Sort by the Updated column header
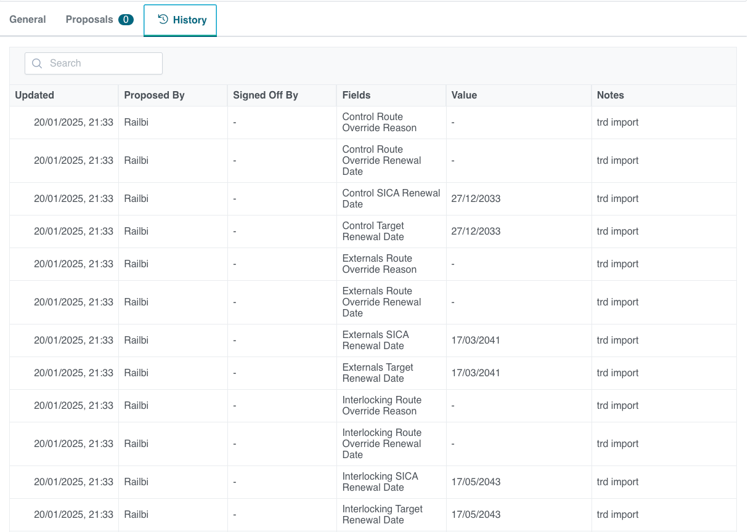 [x=35, y=95]
